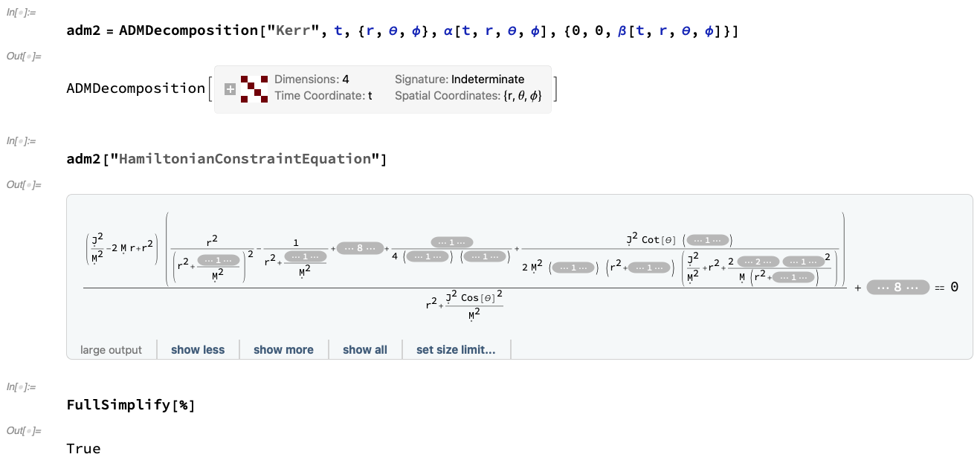Place cursor in FullSimplify[%] input
Viewport: 980px width, 460px height.
point(130,405)
